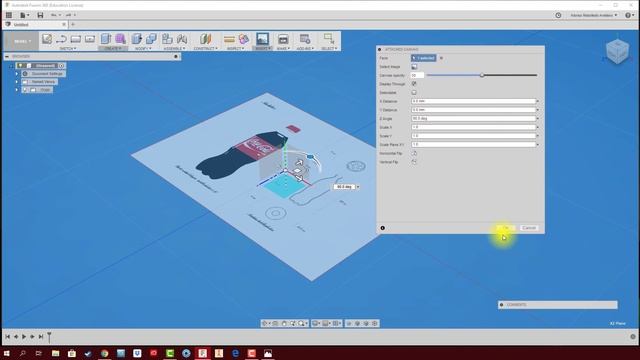Click the Face '1 selected' button
Screen dimensions: 640x360
(x=423, y=58)
